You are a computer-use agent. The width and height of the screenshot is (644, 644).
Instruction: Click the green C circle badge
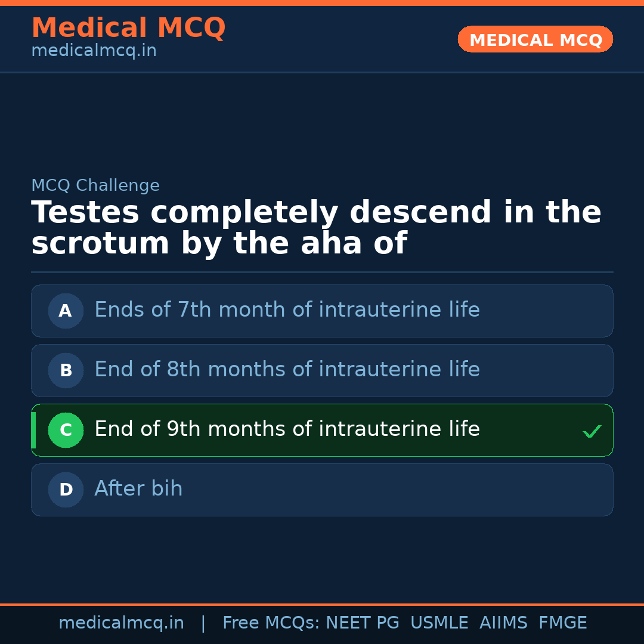point(66,430)
